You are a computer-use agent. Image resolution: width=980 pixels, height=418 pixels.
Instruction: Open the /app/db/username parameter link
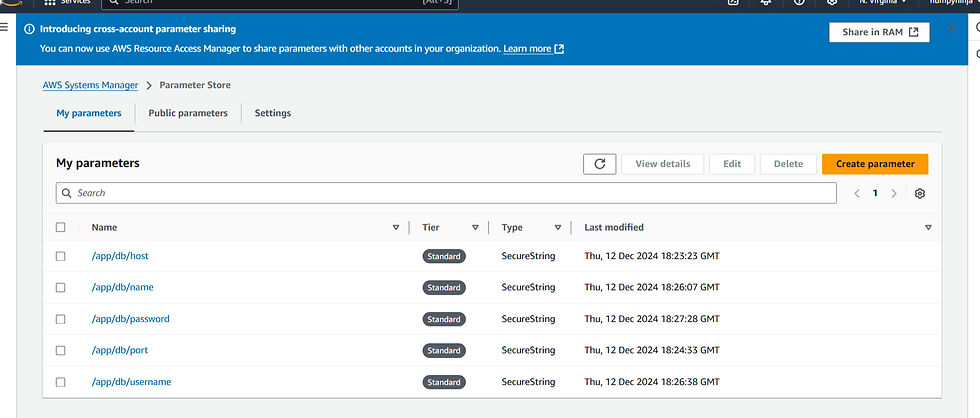point(131,382)
